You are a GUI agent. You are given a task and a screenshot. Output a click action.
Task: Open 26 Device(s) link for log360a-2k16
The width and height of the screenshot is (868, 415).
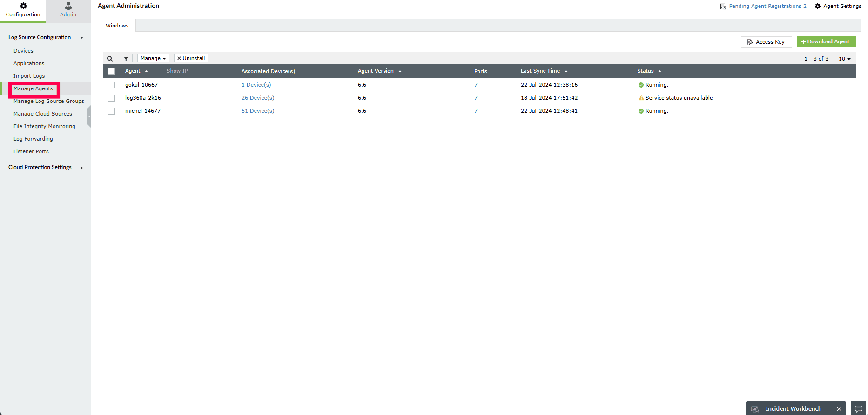[x=258, y=98]
